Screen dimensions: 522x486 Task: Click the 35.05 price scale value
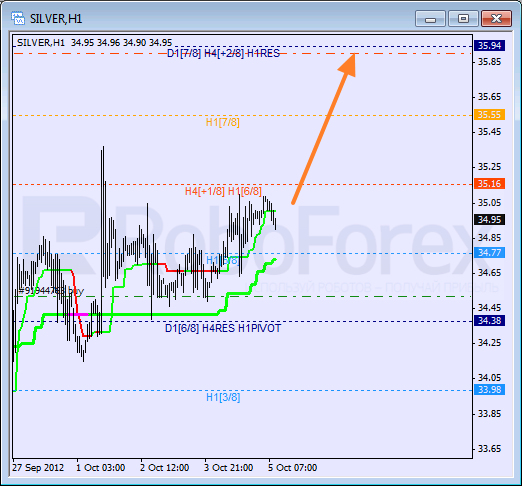489,203
